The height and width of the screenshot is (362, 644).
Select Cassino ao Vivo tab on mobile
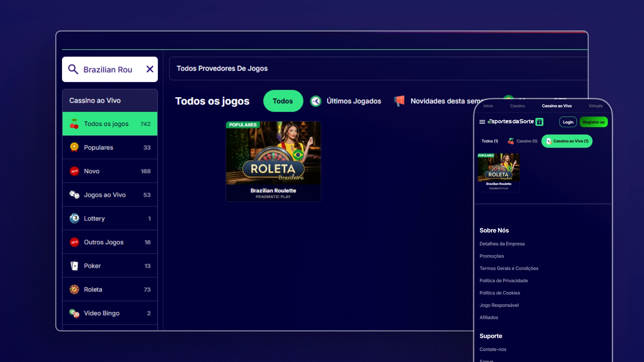557,106
